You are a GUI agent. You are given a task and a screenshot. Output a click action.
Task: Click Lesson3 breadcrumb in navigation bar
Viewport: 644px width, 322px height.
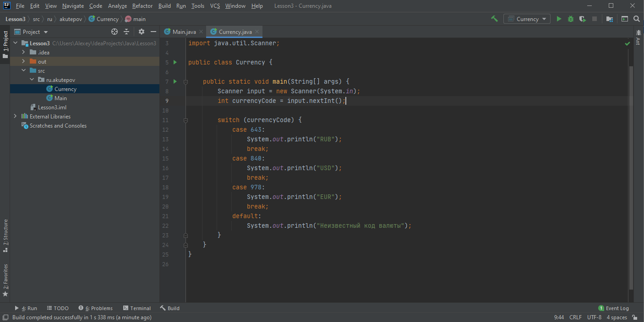point(15,19)
